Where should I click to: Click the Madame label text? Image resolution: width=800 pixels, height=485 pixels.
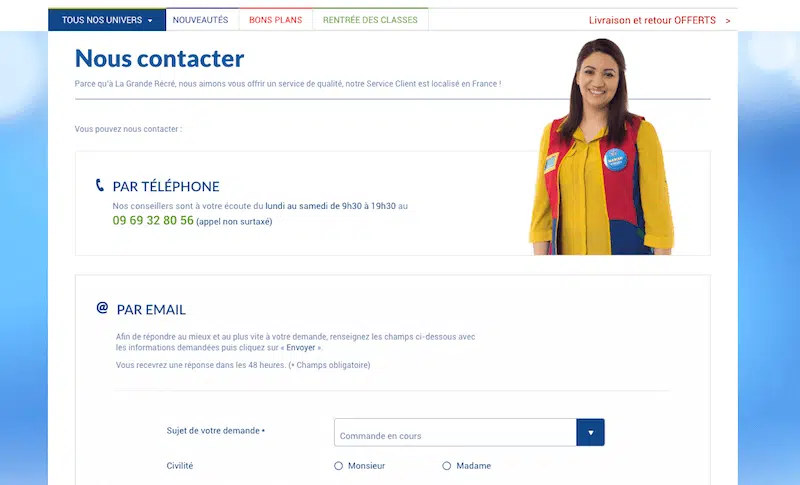(473, 466)
